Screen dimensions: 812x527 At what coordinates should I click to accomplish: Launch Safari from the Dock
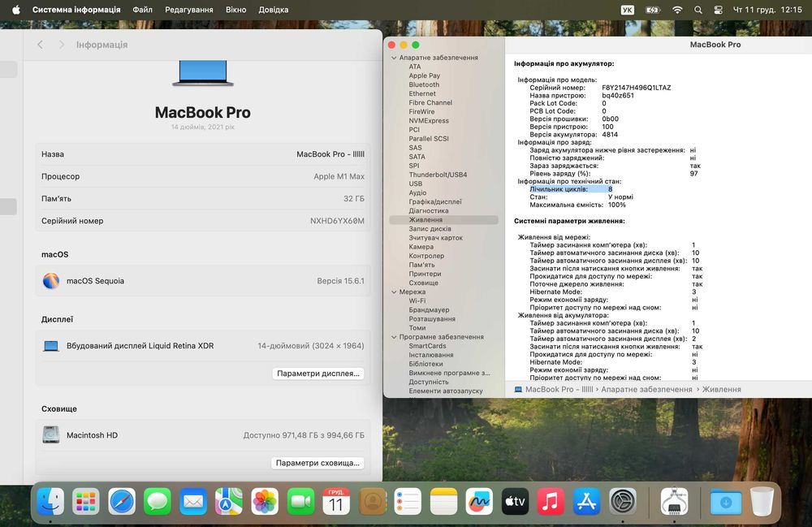(122, 501)
